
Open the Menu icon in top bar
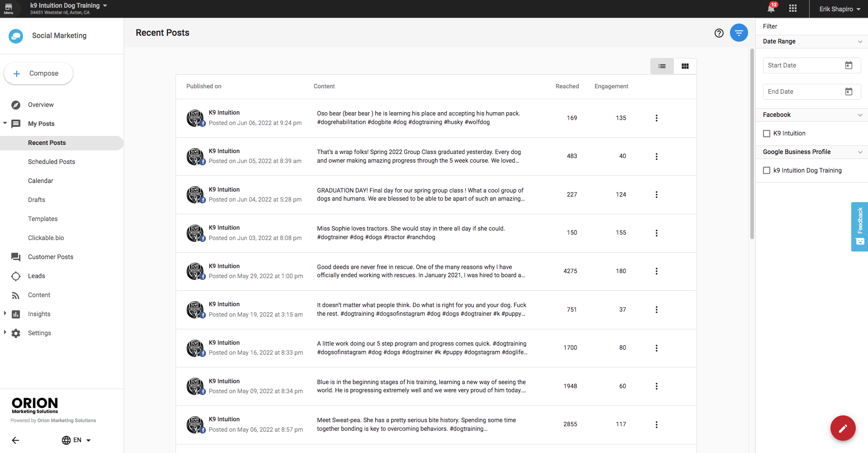click(9, 9)
